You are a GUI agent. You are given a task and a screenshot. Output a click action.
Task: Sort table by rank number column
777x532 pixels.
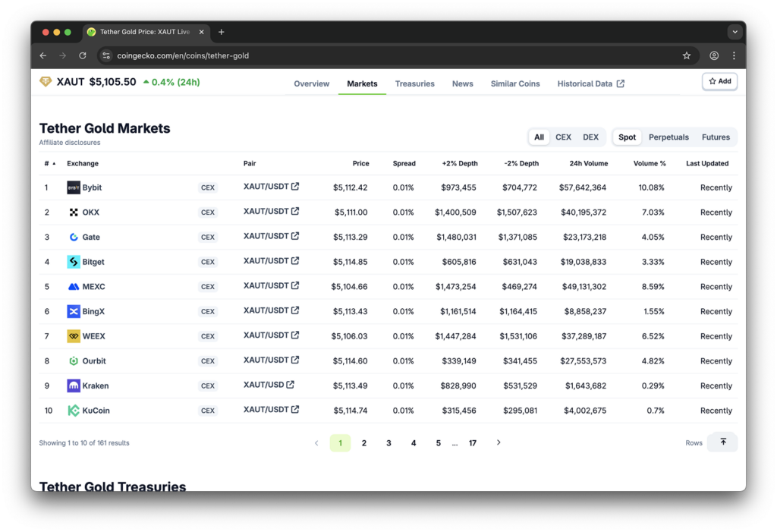tap(49, 164)
